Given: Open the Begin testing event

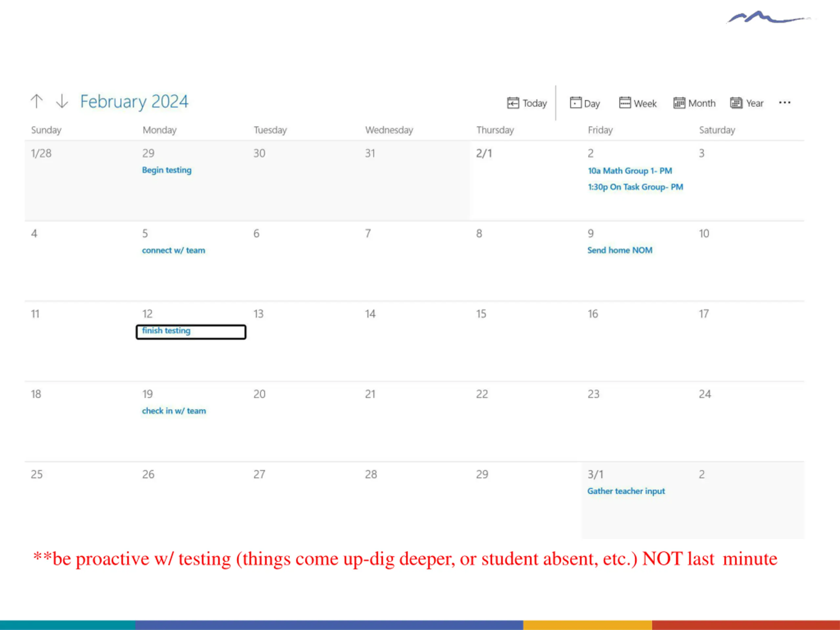Looking at the screenshot, I should tap(167, 170).
